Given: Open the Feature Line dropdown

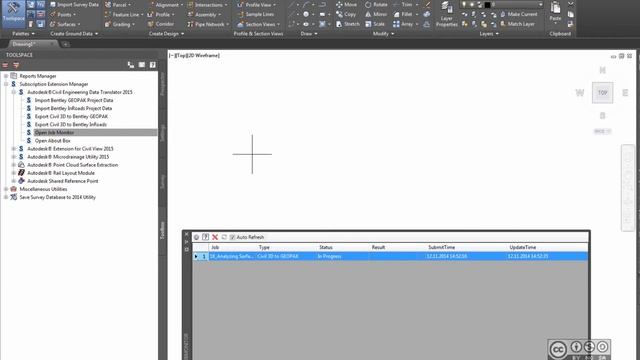Looking at the screenshot, I should pos(124,14).
